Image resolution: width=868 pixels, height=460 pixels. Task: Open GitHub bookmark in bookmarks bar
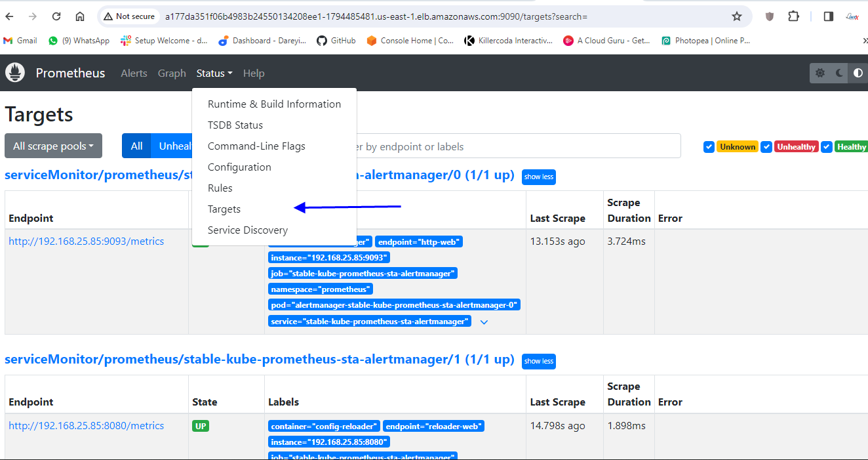[336, 41]
